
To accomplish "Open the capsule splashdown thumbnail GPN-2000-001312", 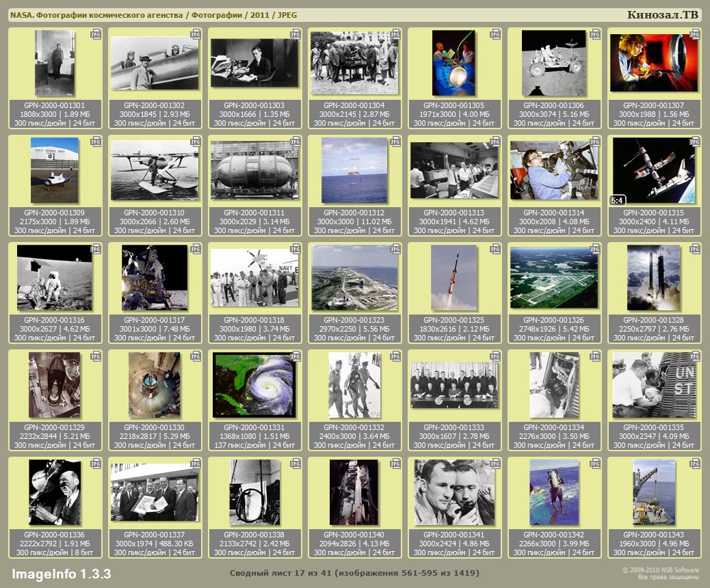I will pyautogui.click(x=354, y=170).
